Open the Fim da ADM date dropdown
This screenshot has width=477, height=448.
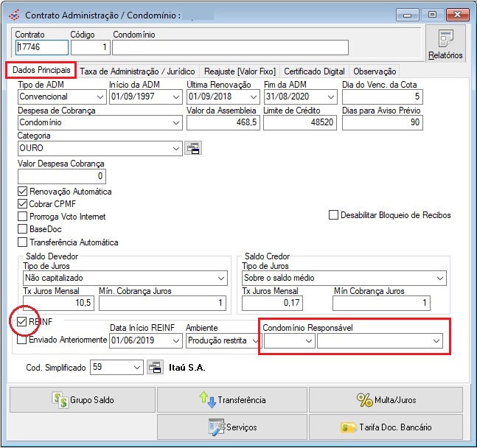(331, 97)
